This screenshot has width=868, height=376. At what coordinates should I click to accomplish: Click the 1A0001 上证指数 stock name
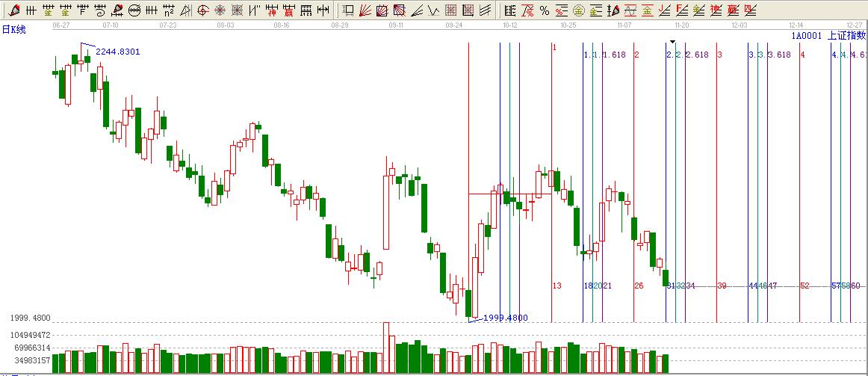click(828, 35)
